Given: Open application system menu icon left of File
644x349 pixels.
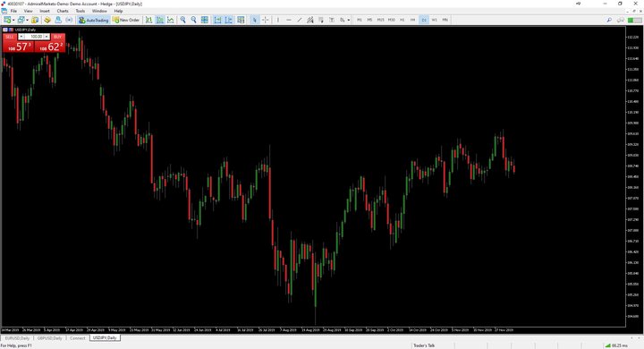Looking at the screenshot, I should coord(4,11).
